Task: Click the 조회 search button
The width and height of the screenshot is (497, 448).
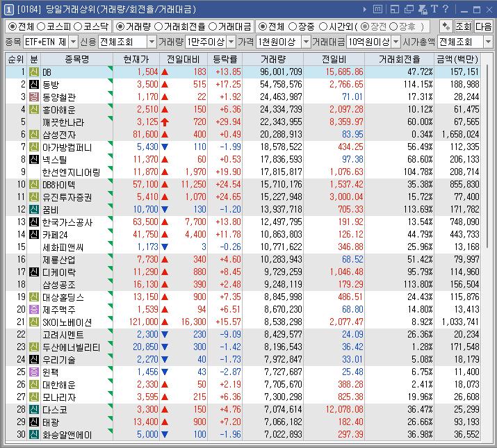Action: coord(463,26)
